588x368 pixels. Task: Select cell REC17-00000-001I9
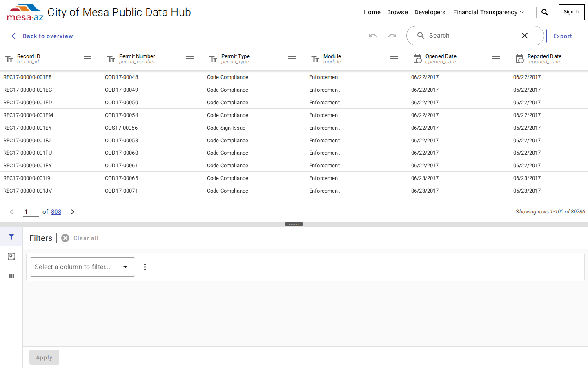coord(51,178)
